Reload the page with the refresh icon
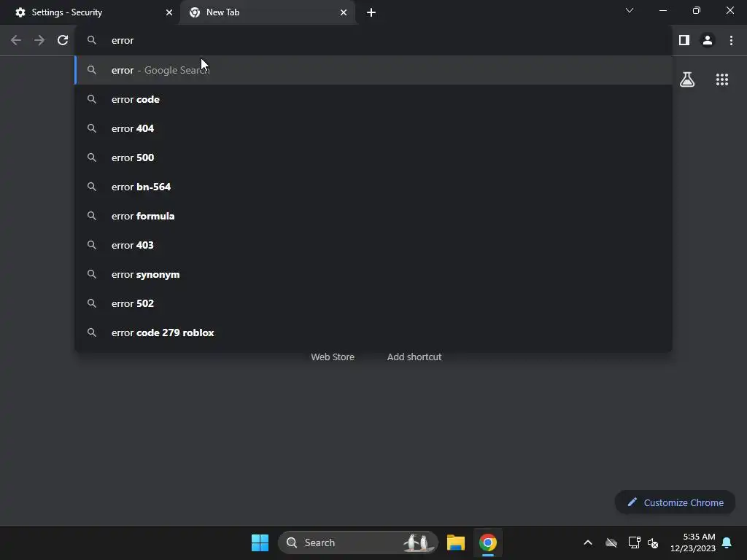Screen dimensions: 747x560 click(x=63, y=41)
